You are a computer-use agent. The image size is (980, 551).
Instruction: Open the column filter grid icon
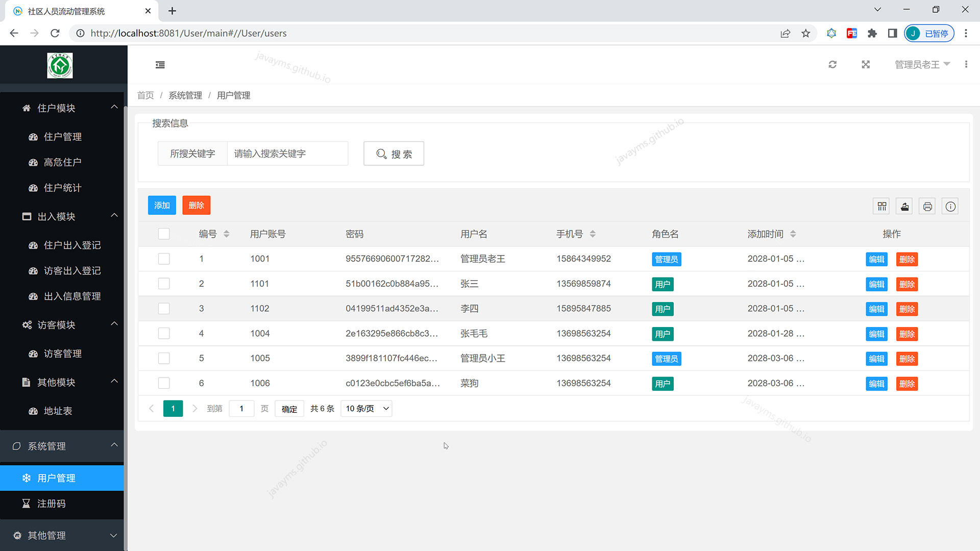pos(881,206)
